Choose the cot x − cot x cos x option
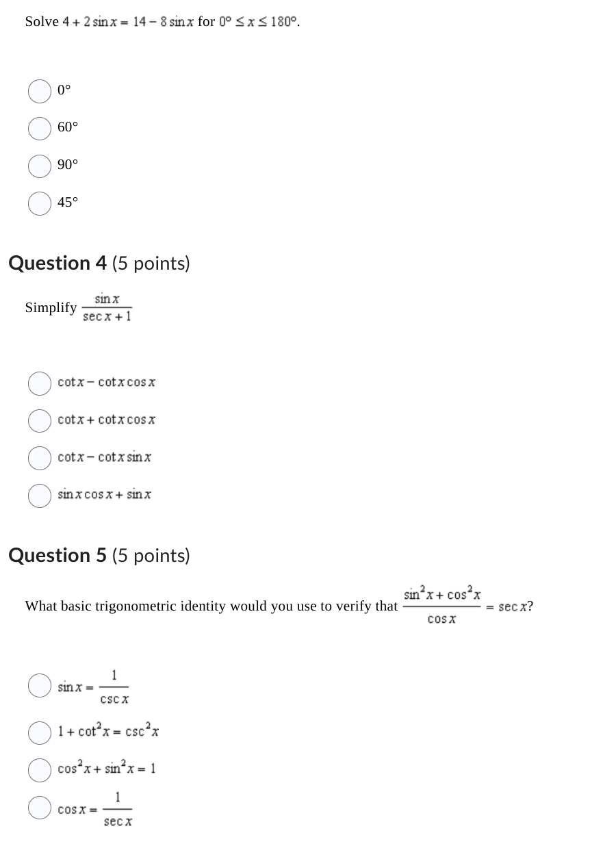 (x=39, y=383)
